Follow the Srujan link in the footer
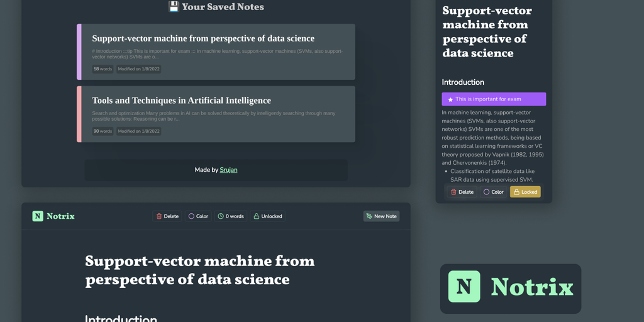Screen dimensions: 644x322 tap(228, 170)
